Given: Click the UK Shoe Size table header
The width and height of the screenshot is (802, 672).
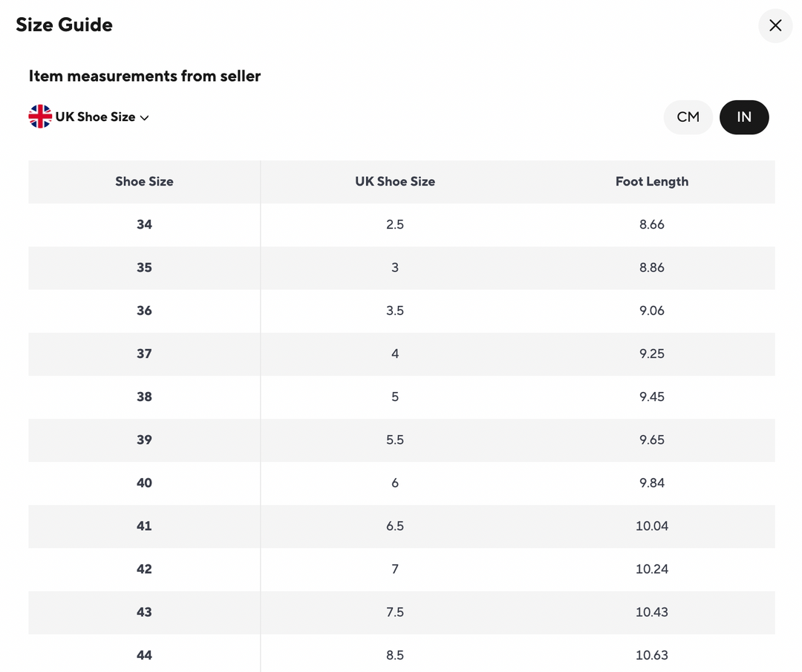Looking at the screenshot, I should point(394,181).
